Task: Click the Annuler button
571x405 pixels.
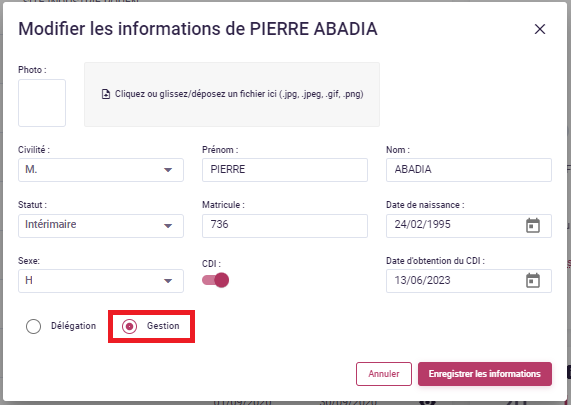Action: (x=384, y=374)
